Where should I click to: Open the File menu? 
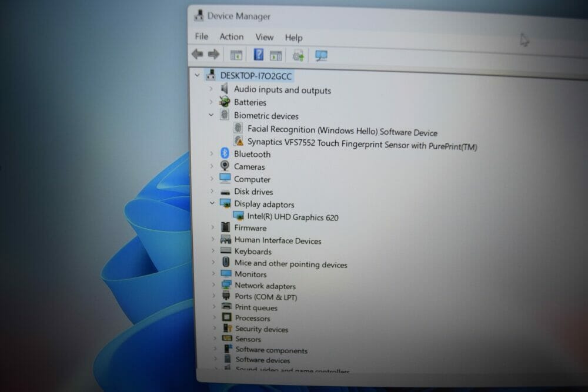(201, 36)
